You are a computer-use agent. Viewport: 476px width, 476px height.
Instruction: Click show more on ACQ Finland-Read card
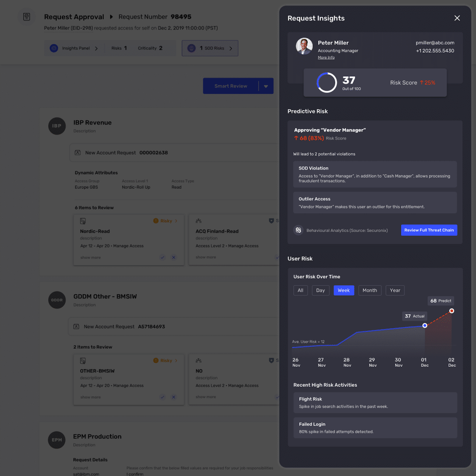(206, 257)
